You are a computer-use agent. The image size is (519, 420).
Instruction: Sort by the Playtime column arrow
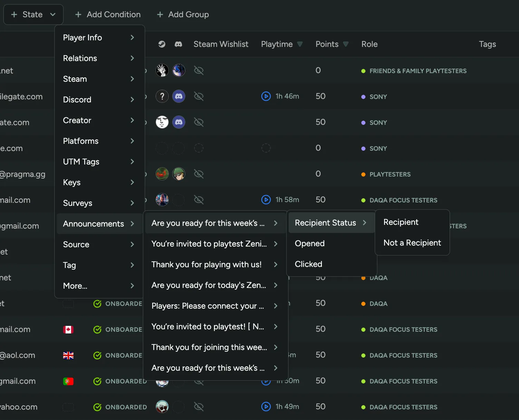click(x=300, y=44)
